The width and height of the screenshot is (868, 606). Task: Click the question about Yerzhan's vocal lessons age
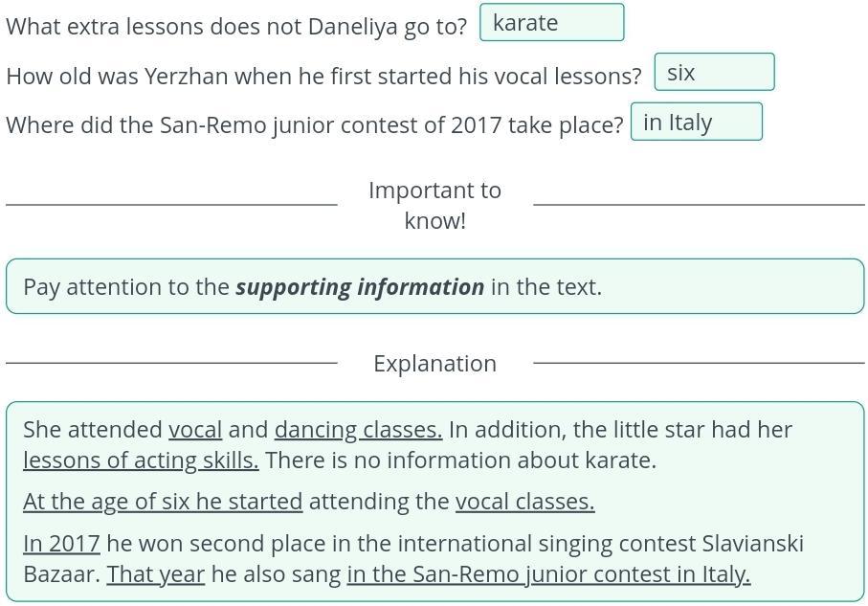323,77
